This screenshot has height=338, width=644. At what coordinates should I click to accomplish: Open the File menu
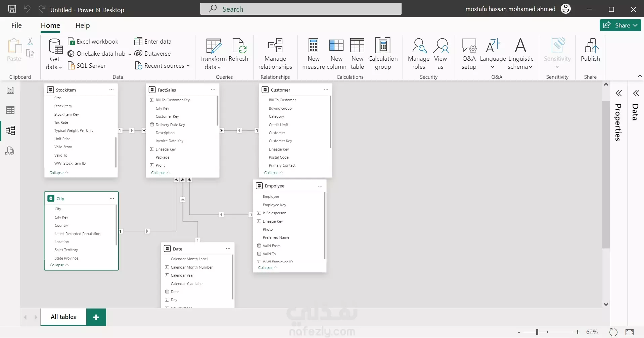pyautogui.click(x=16, y=25)
